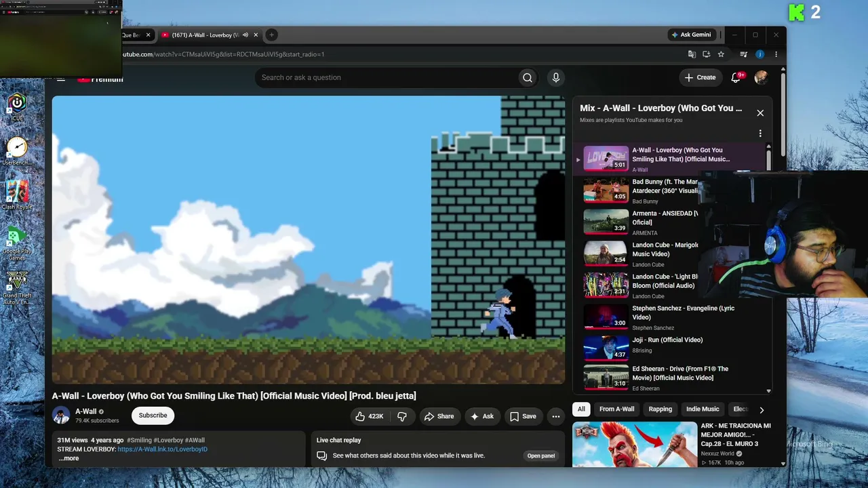Open the media controls icon in Chrome toolbar
Image resolution: width=868 pixels, height=488 pixels.
(x=744, y=54)
